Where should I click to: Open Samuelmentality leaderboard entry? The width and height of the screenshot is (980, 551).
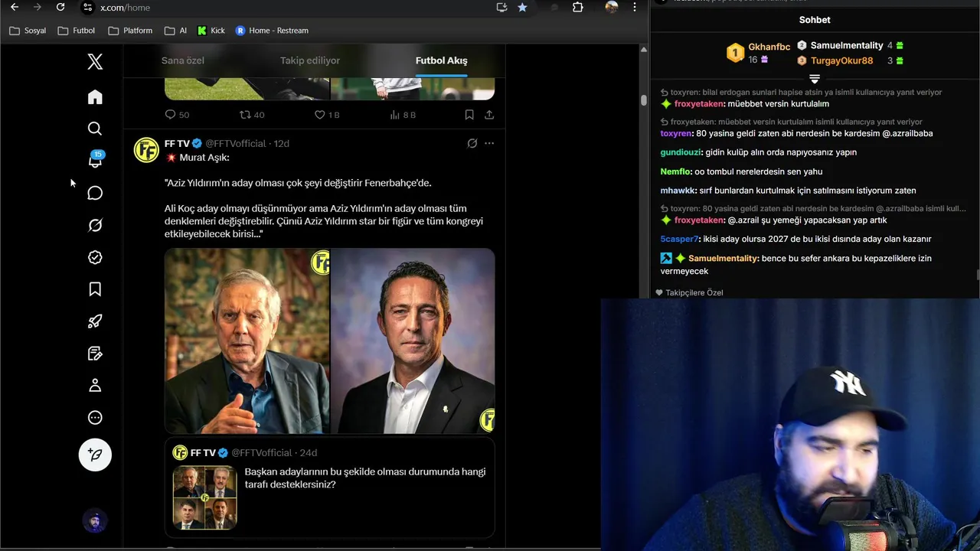tap(850, 45)
